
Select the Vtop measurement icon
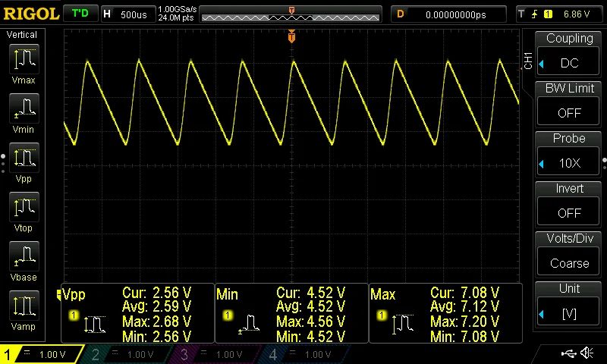24,207
